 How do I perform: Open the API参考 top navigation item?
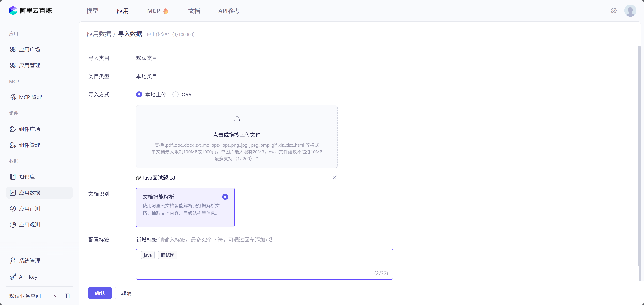(x=229, y=11)
